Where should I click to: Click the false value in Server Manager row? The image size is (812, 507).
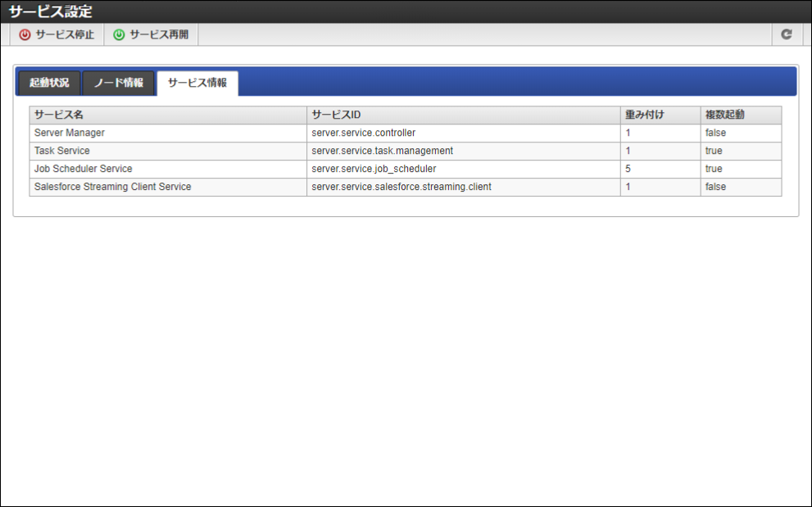coord(715,133)
